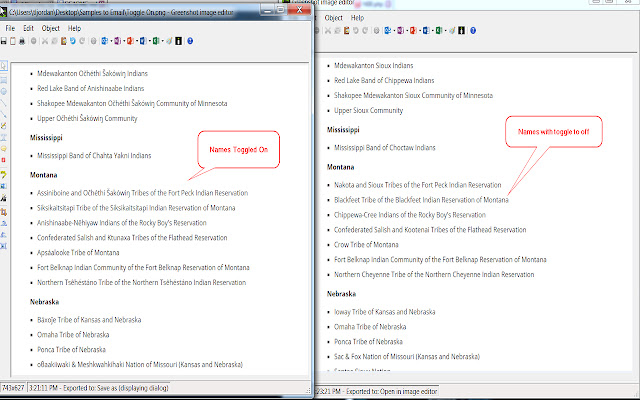Click 'Upper Sioux Community' text in back window
640x400 pixels.
click(x=368, y=111)
